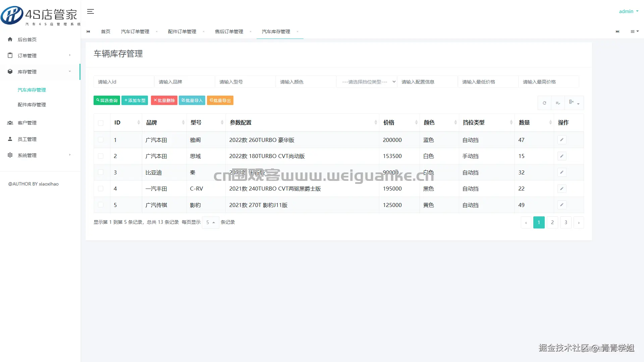Go to the previous page arrow
The image size is (644, 362).
click(x=526, y=222)
